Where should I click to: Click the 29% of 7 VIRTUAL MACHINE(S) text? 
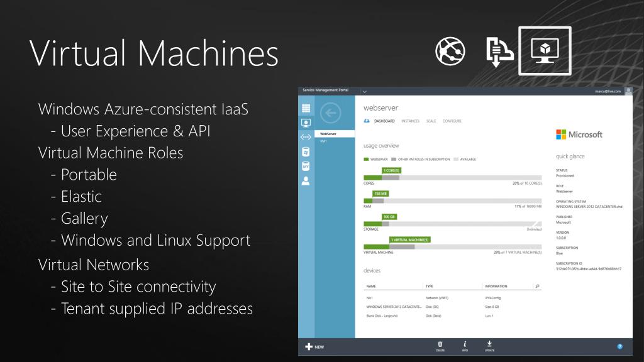(518, 253)
